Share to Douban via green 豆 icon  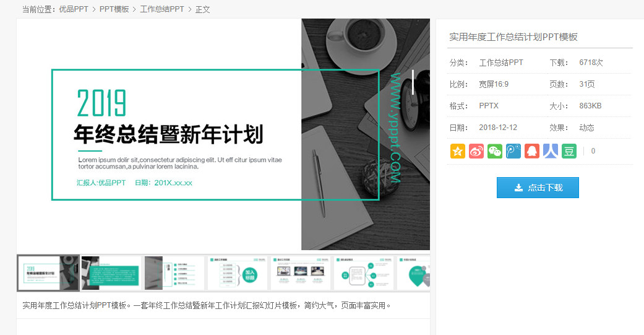pyautogui.click(x=569, y=151)
